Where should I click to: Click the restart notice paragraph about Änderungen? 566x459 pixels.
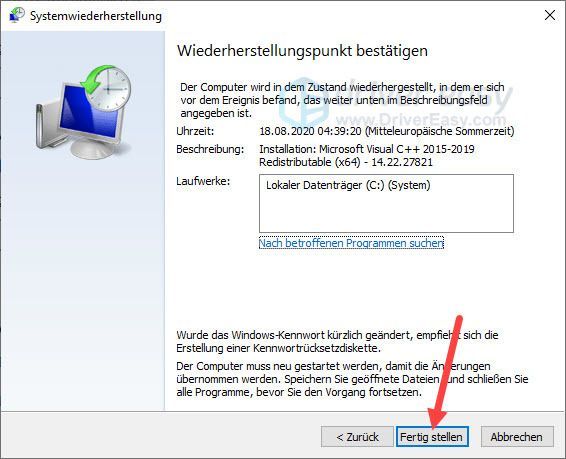tap(352, 379)
